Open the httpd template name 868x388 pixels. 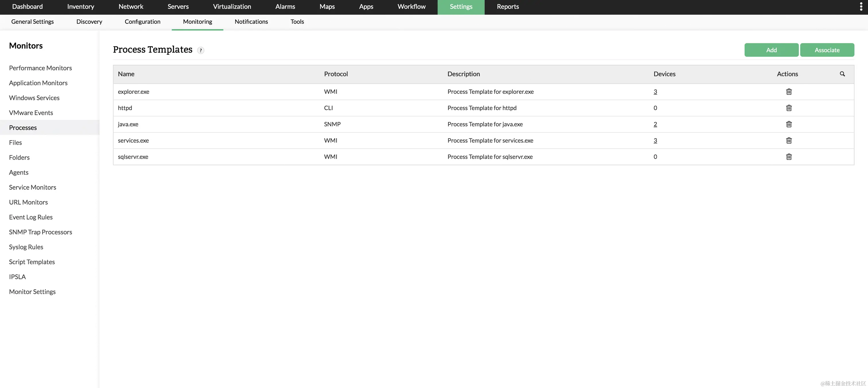pos(125,108)
